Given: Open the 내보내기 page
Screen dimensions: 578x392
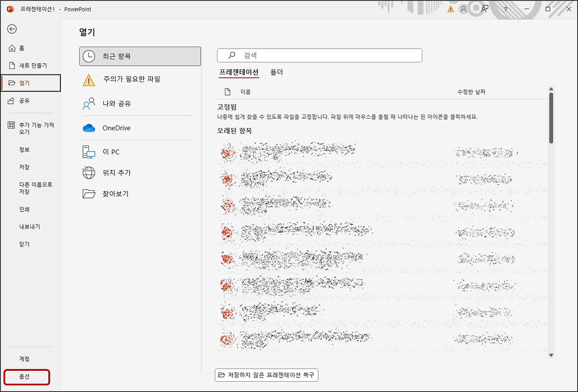Looking at the screenshot, I should point(31,226).
